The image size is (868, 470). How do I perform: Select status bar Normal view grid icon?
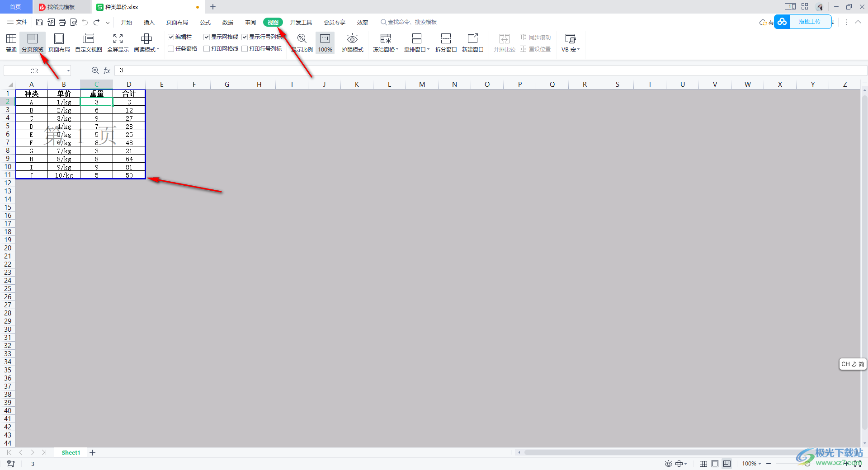pos(703,464)
